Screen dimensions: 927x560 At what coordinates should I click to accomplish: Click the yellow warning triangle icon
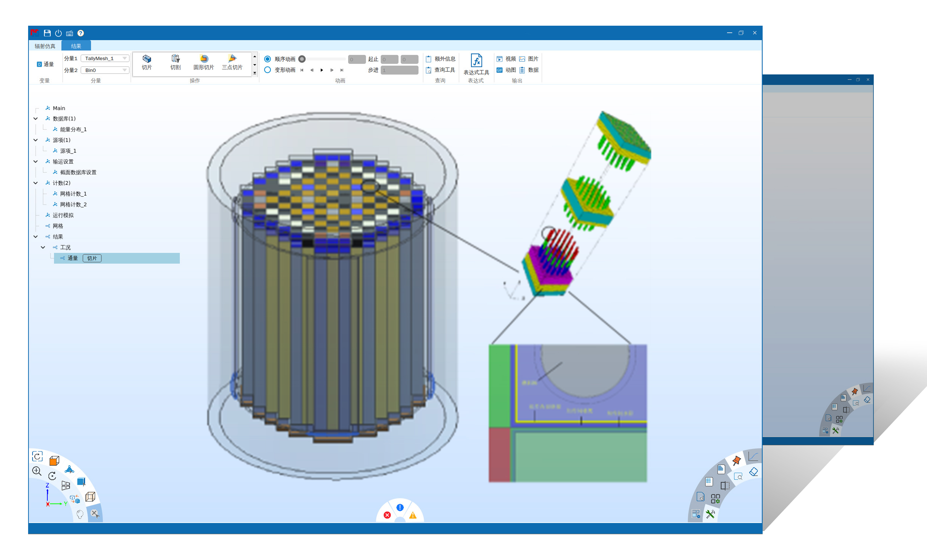tap(413, 515)
